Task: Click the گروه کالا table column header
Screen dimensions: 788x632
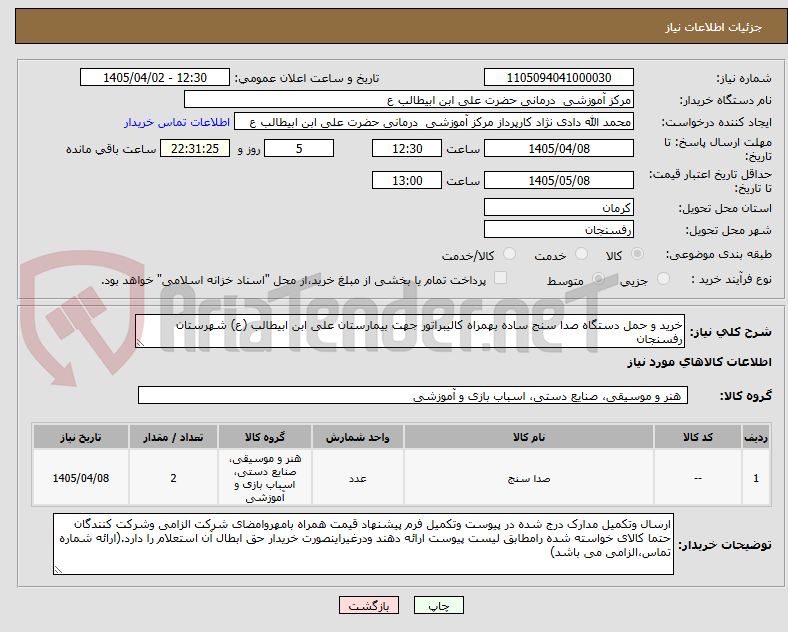Action: pyautogui.click(x=265, y=437)
